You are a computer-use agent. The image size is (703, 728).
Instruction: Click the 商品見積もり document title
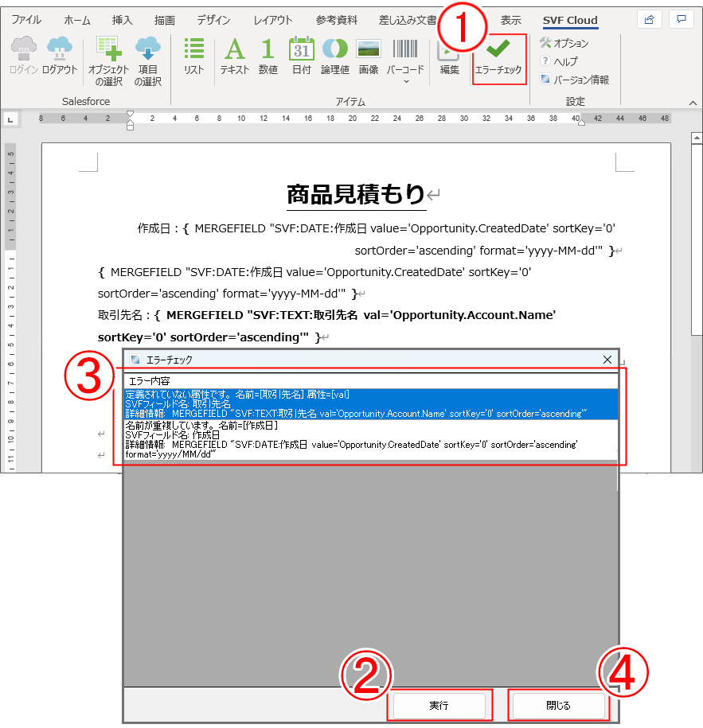coord(355,194)
